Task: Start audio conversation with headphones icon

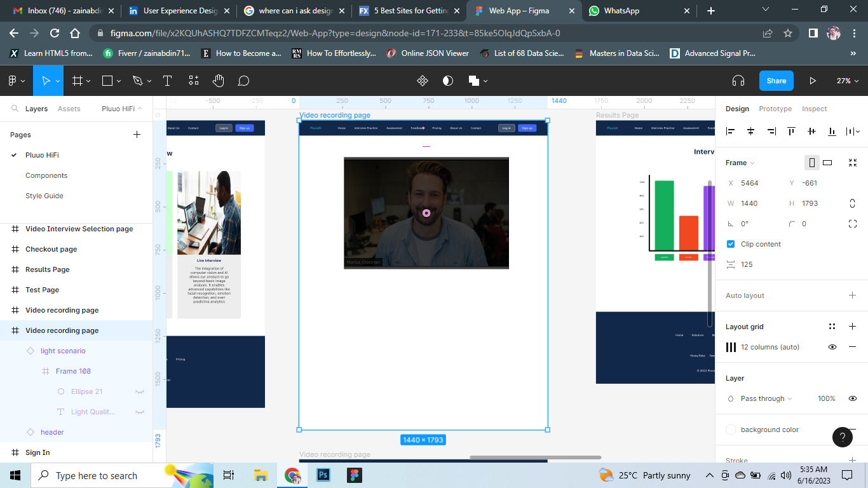Action: coord(738,81)
